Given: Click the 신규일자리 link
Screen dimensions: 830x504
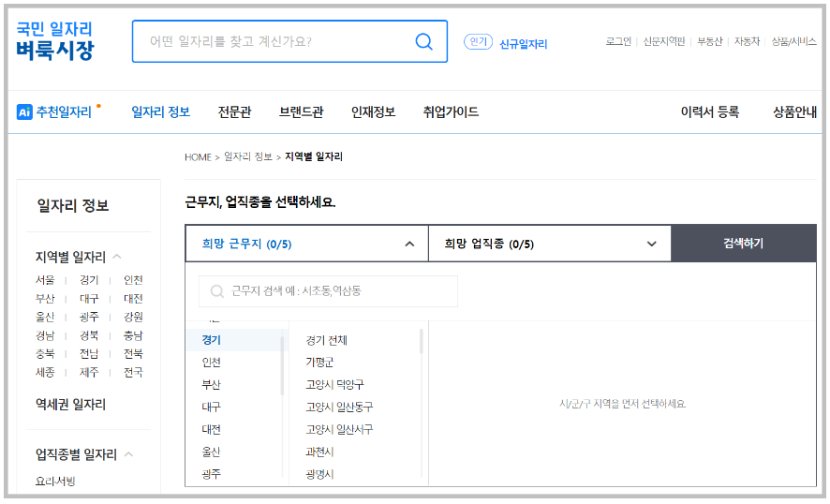Looking at the screenshot, I should (x=523, y=44).
